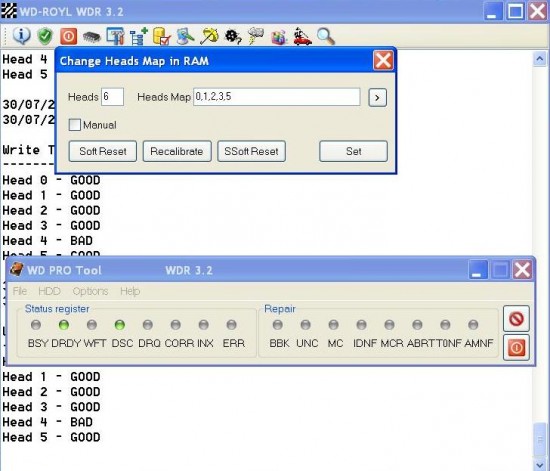Click the 'Repair' group label
The width and height of the screenshot is (550, 471).
pyautogui.click(x=280, y=309)
